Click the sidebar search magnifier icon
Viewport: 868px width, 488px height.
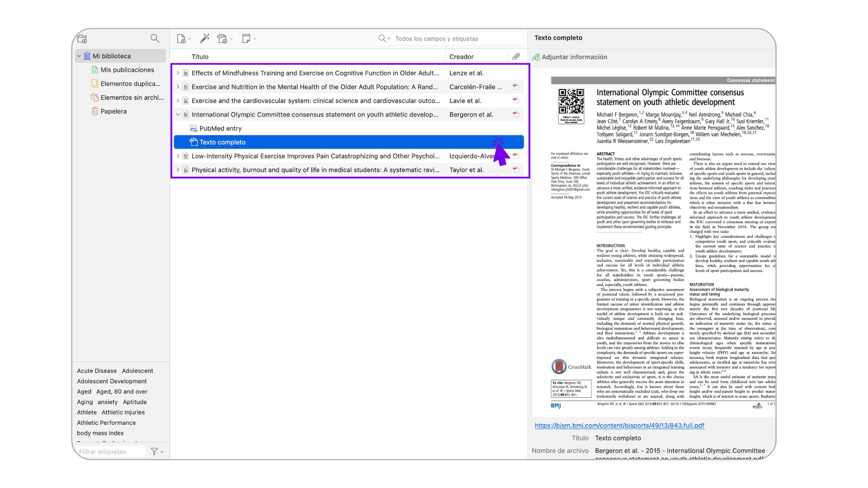155,39
